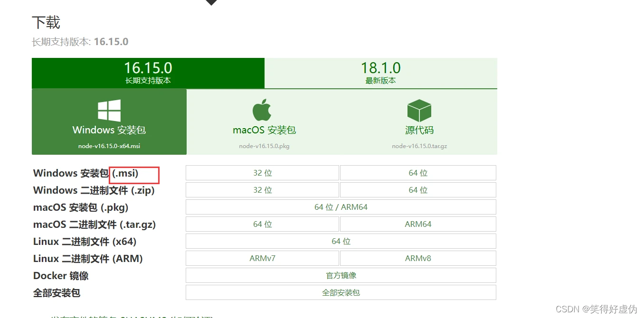Pick the Linux ARMv8 binary
The image size is (644, 318).
point(418,258)
